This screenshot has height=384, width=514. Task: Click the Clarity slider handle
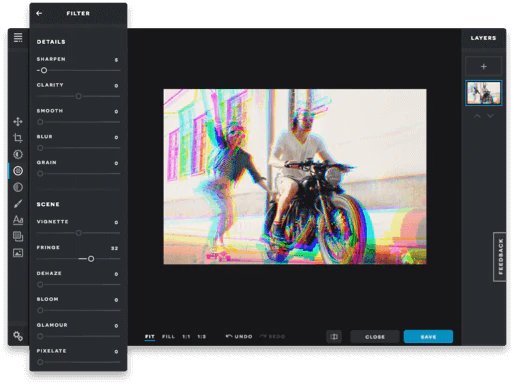78,96
